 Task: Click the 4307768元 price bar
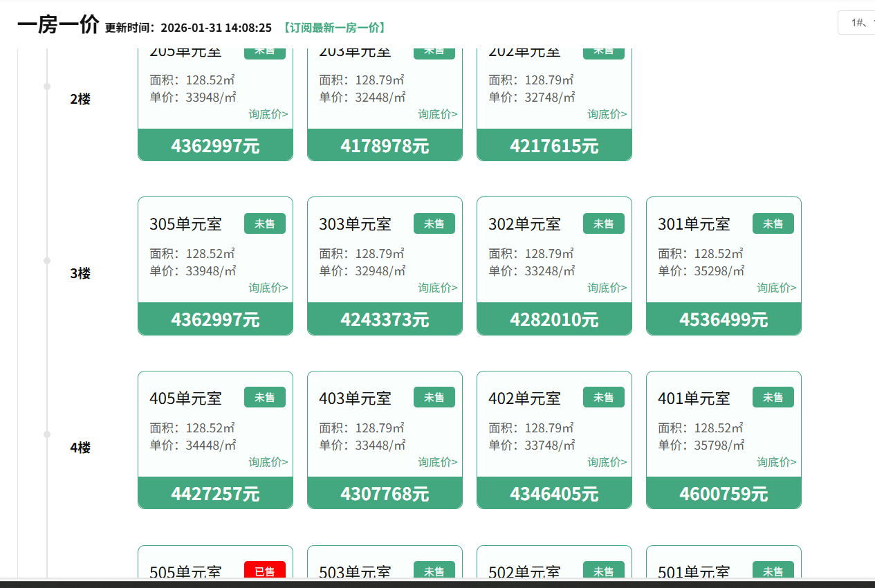(x=385, y=493)
